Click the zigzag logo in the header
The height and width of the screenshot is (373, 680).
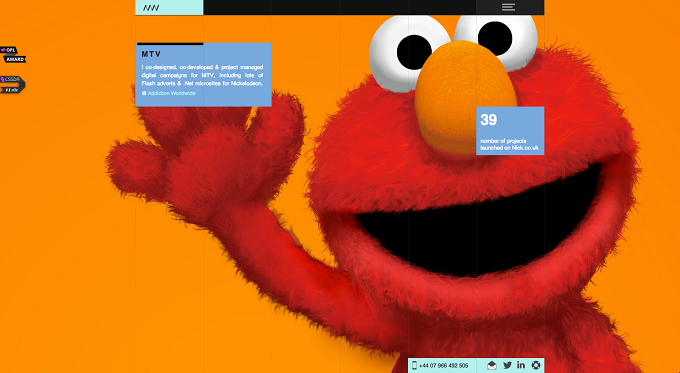coord(151,7)
